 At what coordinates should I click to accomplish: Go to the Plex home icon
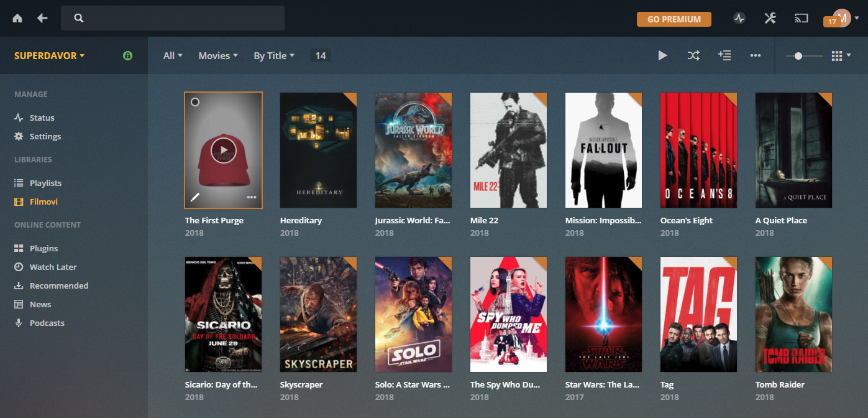tap(17, 18)
